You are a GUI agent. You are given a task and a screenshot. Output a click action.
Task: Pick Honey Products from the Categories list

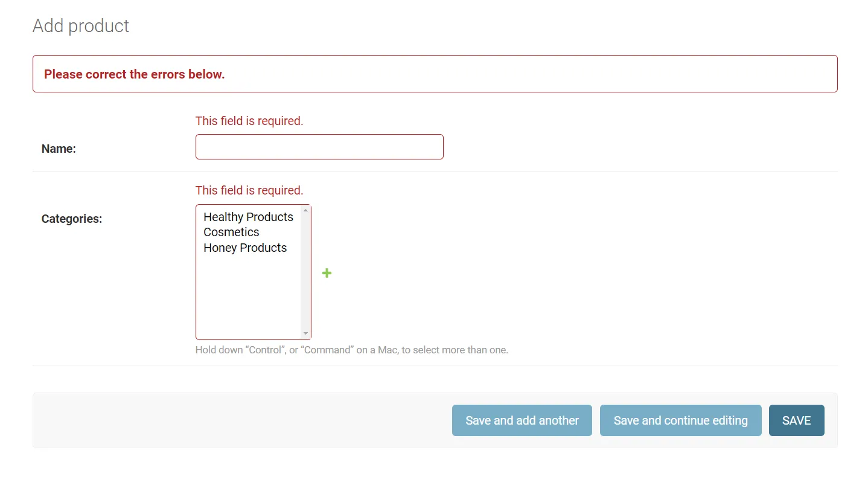click(x=245, y=248)
